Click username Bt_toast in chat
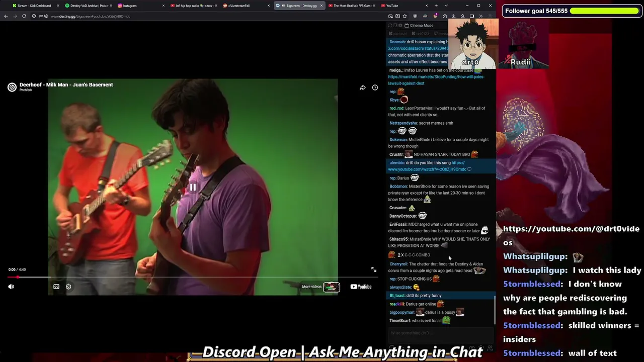 pyautogui.click(x=397, y=296)
